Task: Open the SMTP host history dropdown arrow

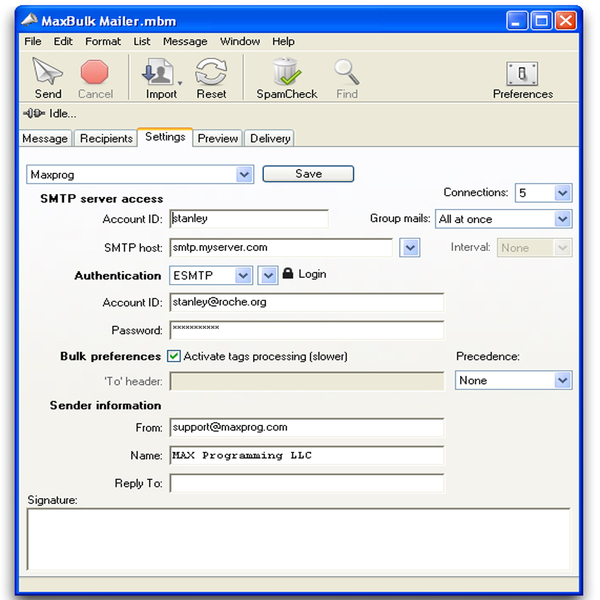Action: (x=410, y=248)
